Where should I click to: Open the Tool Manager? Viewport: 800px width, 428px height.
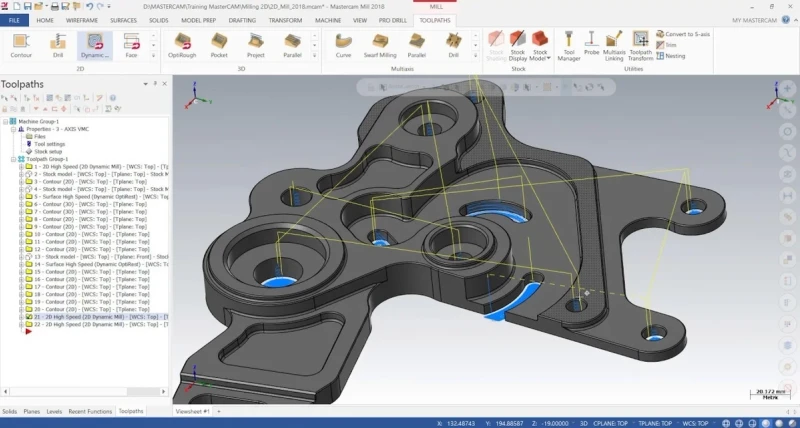(569, 46)
